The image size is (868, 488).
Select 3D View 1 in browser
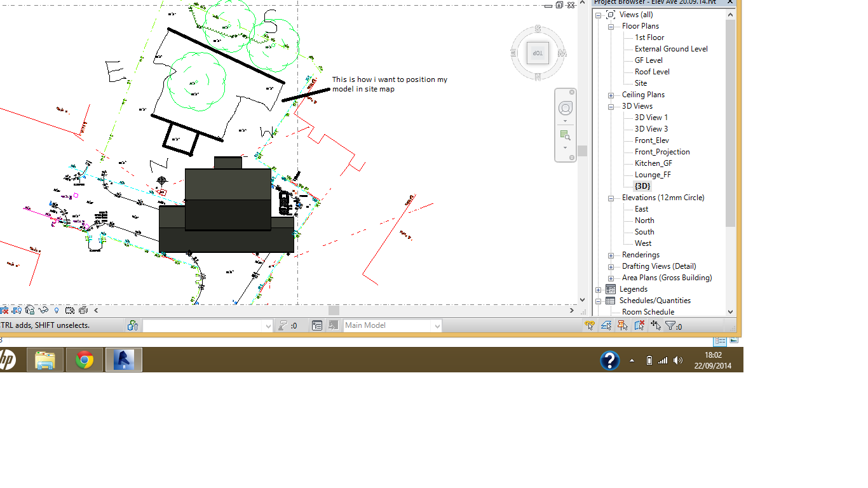coord(651,118)
